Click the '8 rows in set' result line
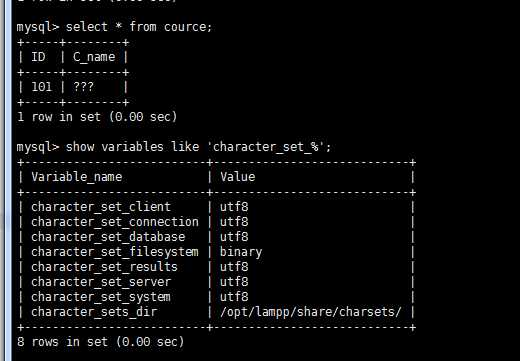Viewport: 520px width, 361px height. pyautogui.click(x=101, y=342)
